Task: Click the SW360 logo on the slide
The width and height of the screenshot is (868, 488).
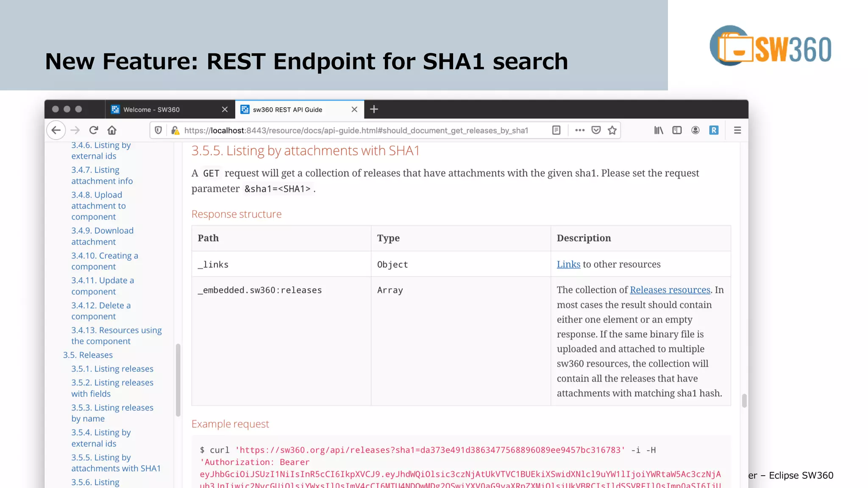Action: point(770,46)
